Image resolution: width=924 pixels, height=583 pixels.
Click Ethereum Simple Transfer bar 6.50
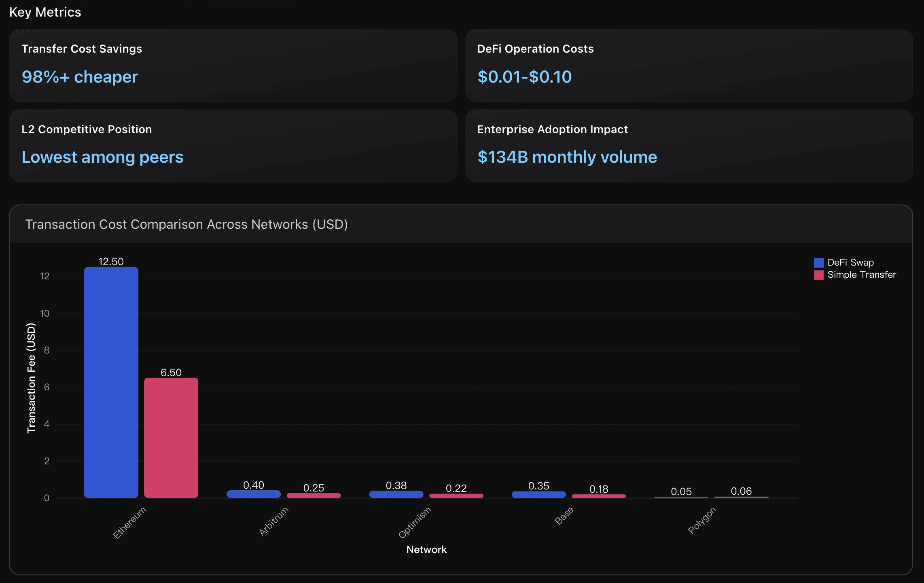pos(171,438)
